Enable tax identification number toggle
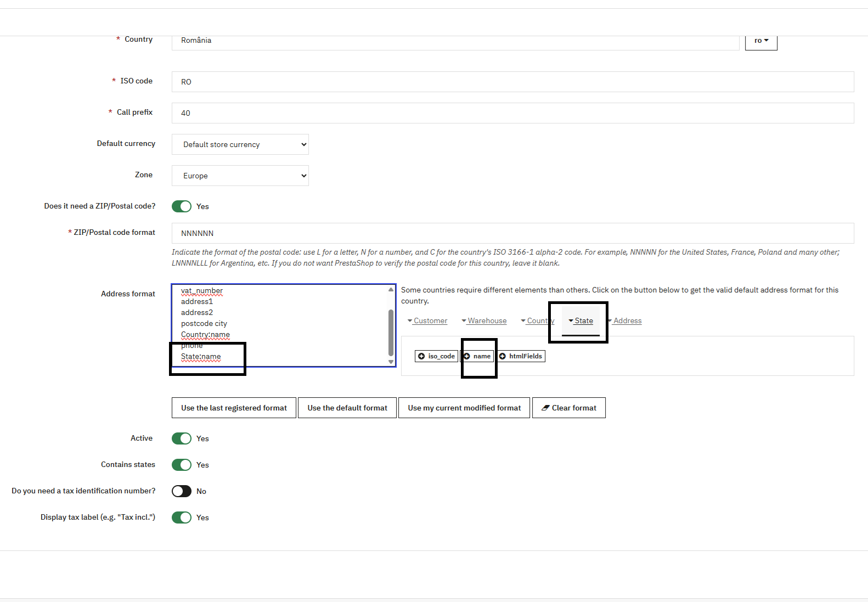This screenshot has width=868, height=602. 182,491
